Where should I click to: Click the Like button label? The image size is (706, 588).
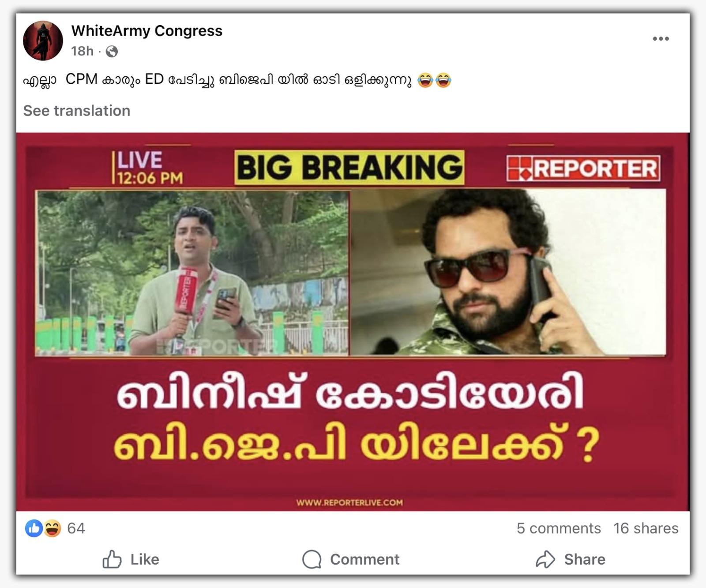coord(145,559)
